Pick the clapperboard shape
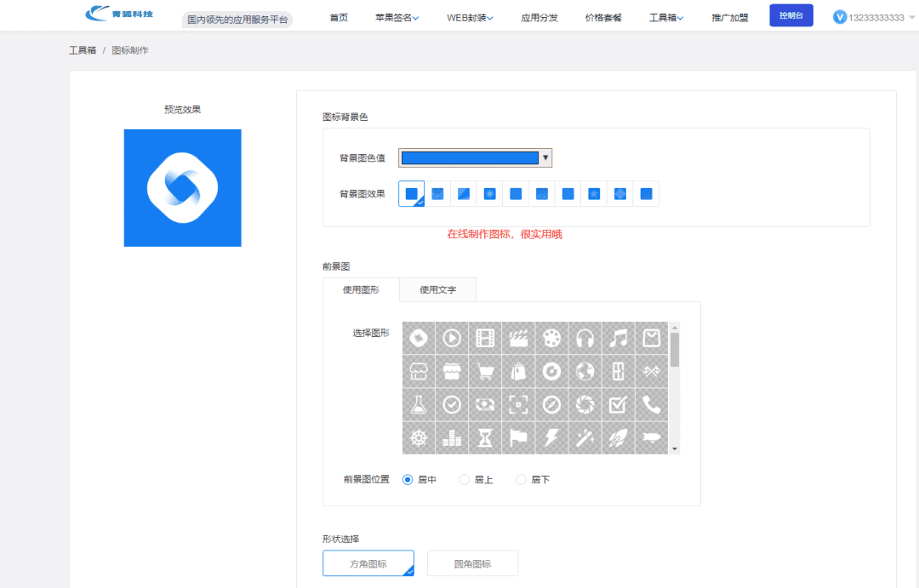This screenshot has width=919, height=588. [x=518, y=339]
